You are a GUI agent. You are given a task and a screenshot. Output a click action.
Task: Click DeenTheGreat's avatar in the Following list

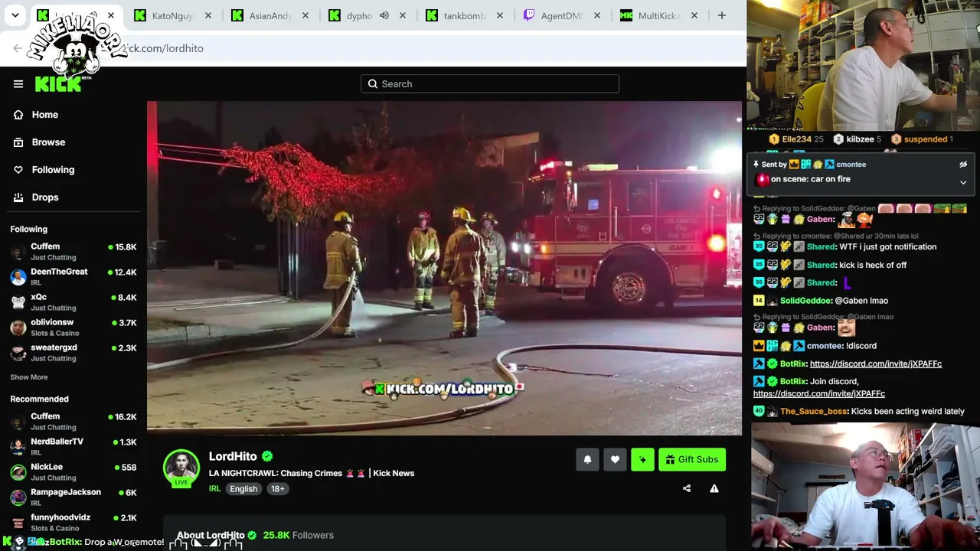pos(18,277)
